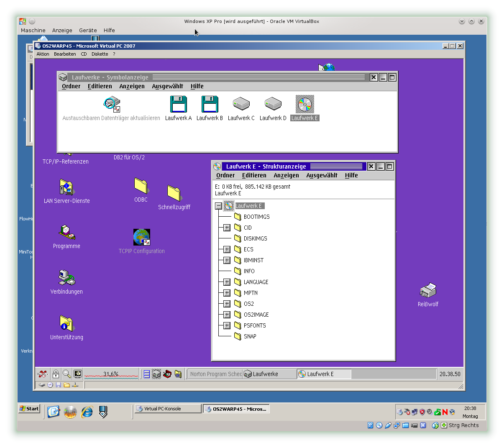This screenshot has width=504, height=448.
Task: Expand the IBMINST folder node
Action: pos(227,260)
